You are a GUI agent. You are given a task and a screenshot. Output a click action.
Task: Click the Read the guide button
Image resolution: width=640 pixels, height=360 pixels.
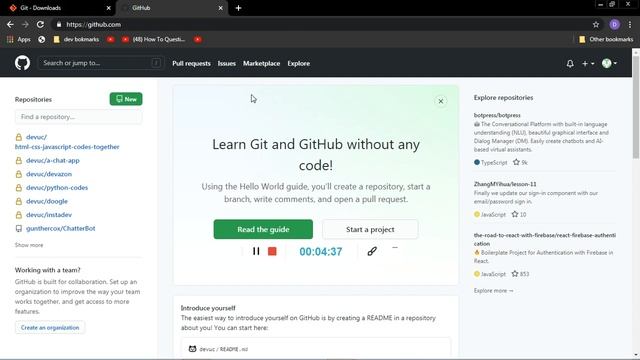pyautogui.click(x=263, y=229)
